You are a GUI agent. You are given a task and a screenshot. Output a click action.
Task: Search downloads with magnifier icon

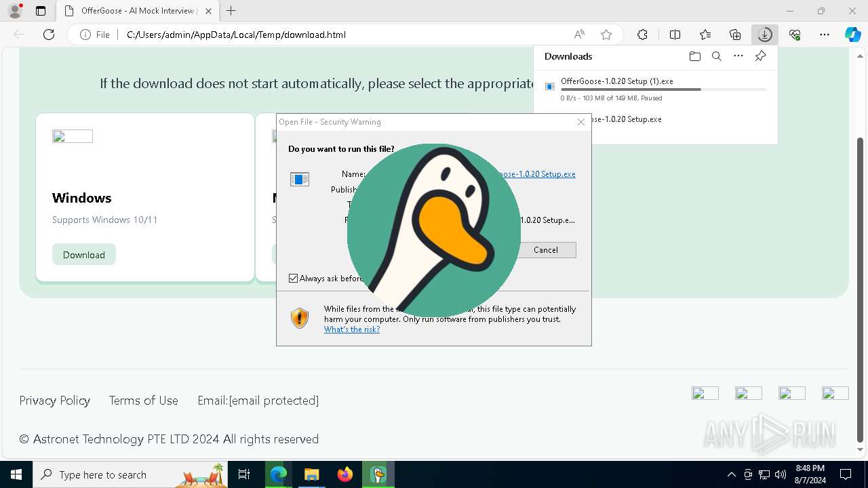click(717, 56)
